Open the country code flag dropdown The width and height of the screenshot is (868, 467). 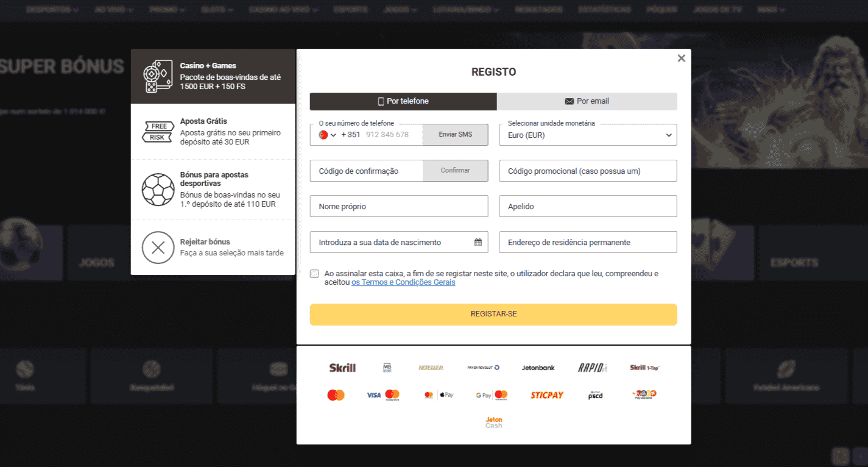coord(327,135)
